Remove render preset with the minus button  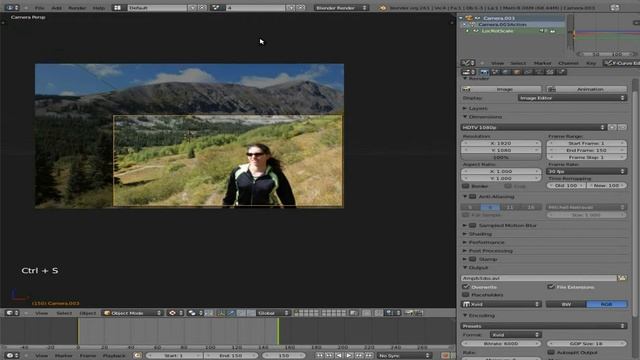[622, 127]
